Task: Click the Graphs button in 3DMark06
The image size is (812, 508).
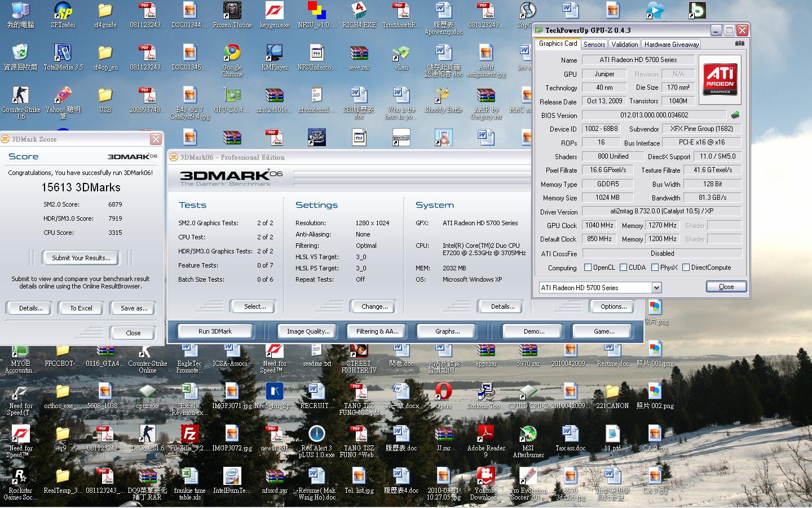Action: tap(447, 331)
